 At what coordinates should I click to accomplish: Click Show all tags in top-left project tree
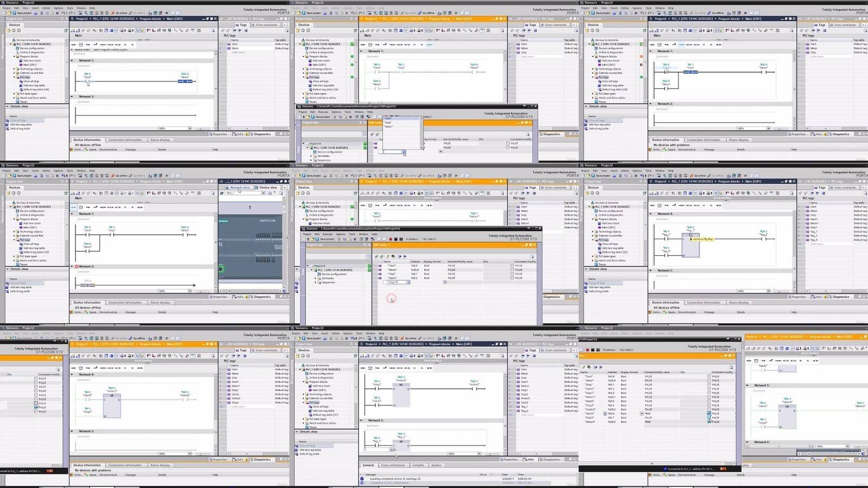[31, 81]
